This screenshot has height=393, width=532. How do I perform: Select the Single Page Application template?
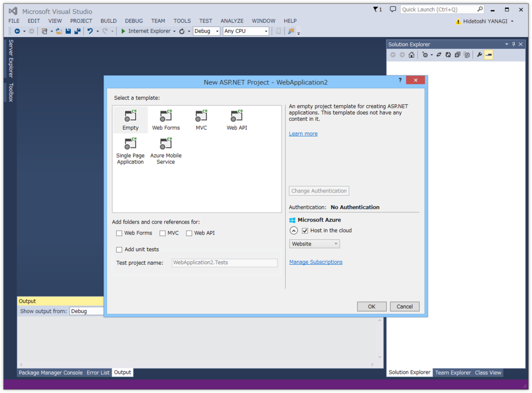tap(130, 151)
